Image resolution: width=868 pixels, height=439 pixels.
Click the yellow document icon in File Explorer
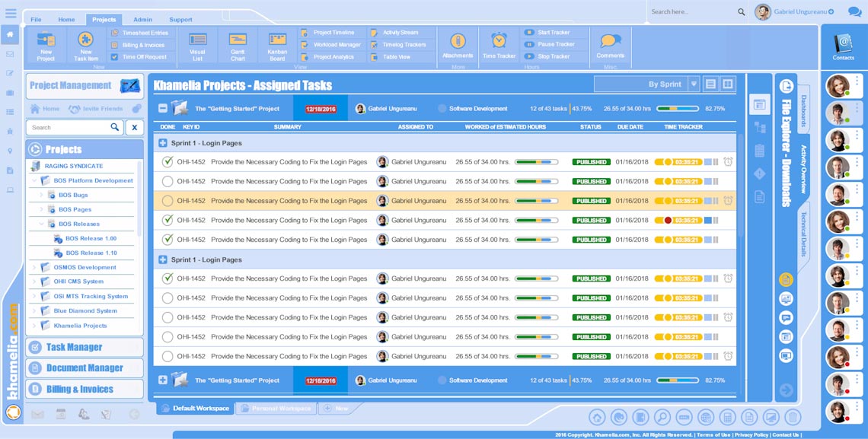point(786,279)
